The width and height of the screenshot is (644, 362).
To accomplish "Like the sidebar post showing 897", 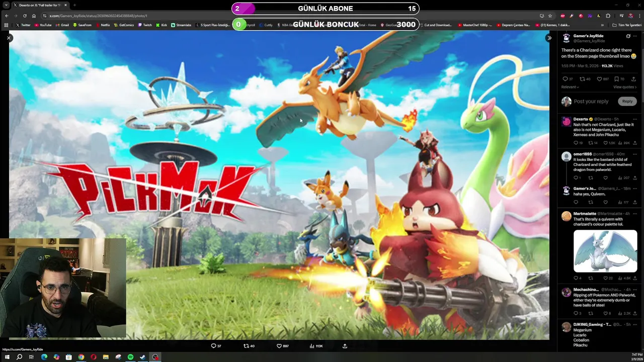I will tap(603, 79).
